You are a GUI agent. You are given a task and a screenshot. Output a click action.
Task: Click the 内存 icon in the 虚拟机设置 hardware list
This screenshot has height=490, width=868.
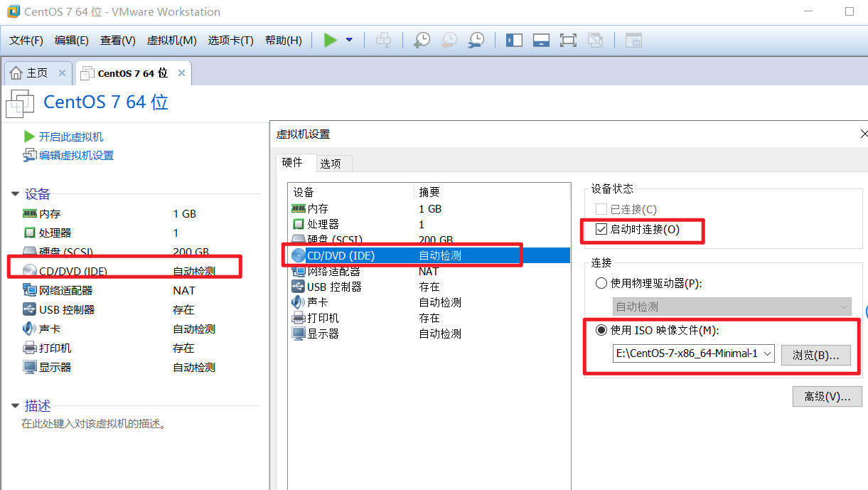point(298,208)
